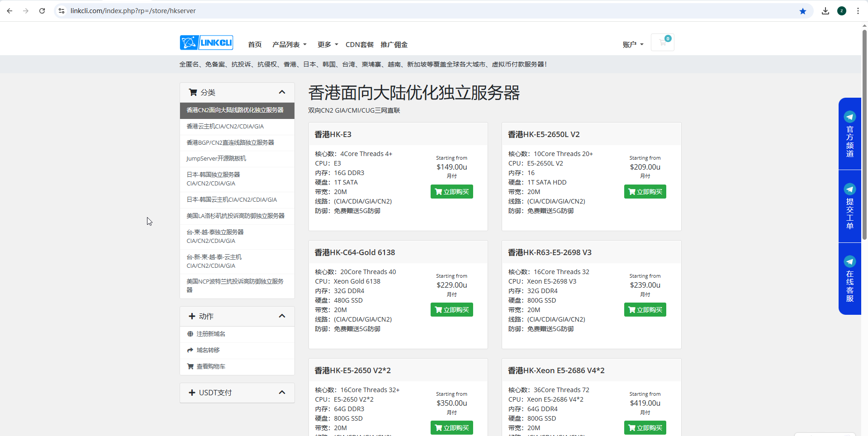Viewport: 868px width, 436px height.
Task: Open browser downloads icon
Action: 825,11
